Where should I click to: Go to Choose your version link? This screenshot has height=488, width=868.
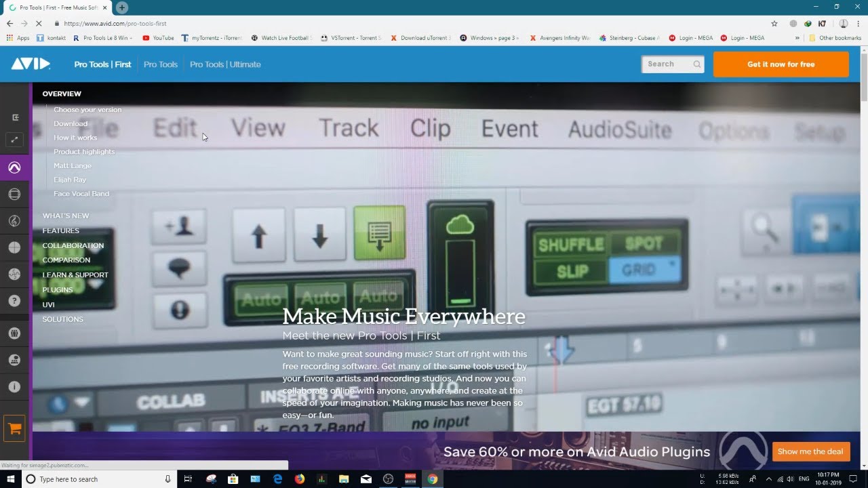tap(87, 109)
